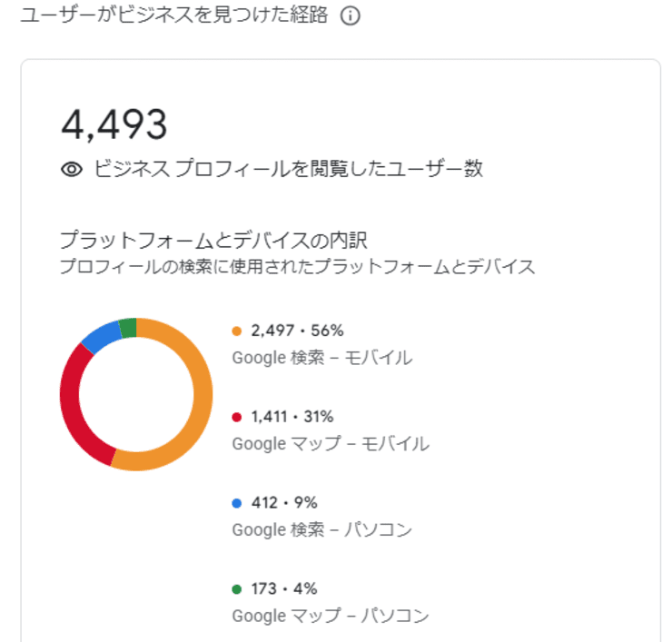
Task: Click the green legend dot
Action: pyautogui.click(x=238, y=589)
